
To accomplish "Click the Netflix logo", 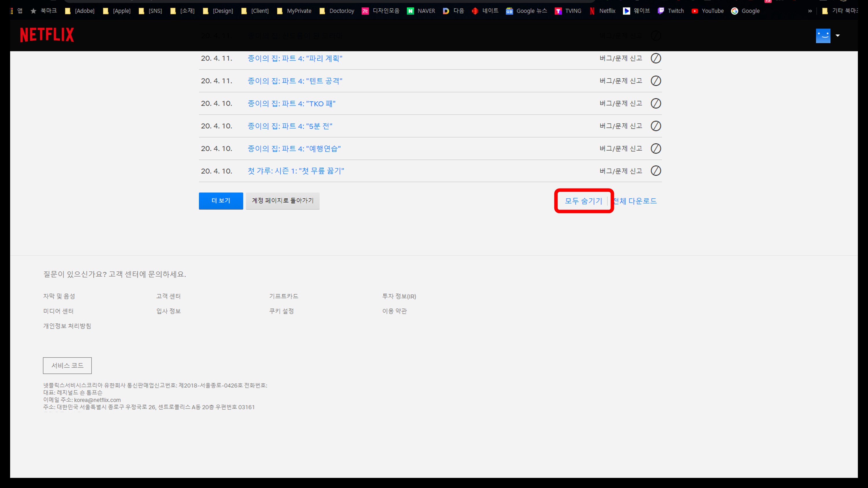I will [47, 35].
